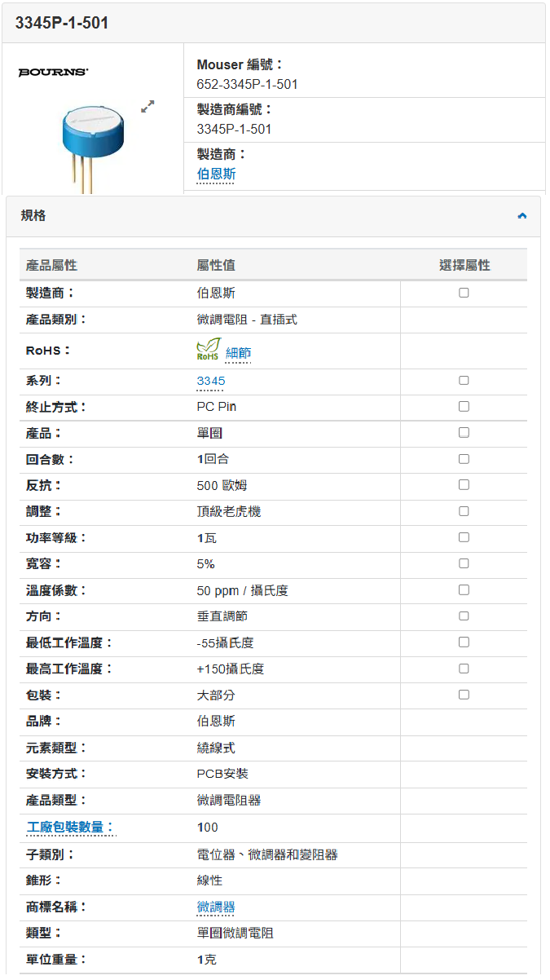This screenshot has width=550, height=980.
Task: Collapse the 規格 section chevron
Action: (x=522, y=216)
